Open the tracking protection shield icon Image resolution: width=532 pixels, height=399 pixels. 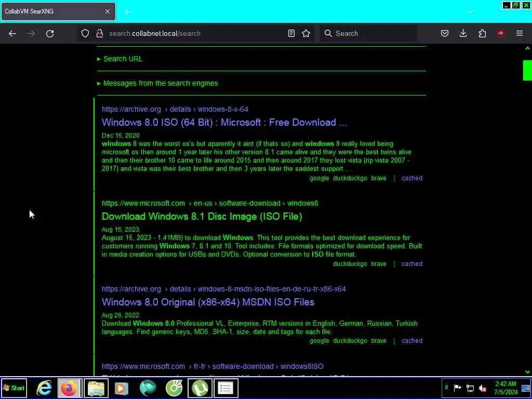coord(85,33)
